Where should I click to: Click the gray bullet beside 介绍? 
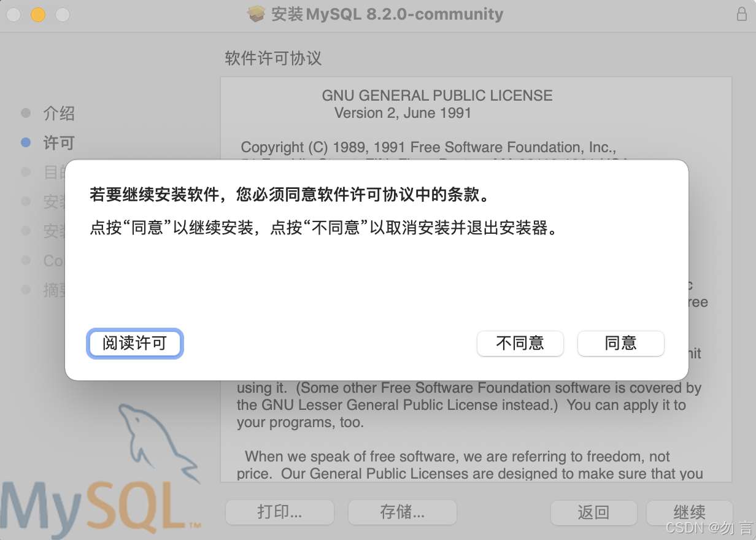[26, 113]
